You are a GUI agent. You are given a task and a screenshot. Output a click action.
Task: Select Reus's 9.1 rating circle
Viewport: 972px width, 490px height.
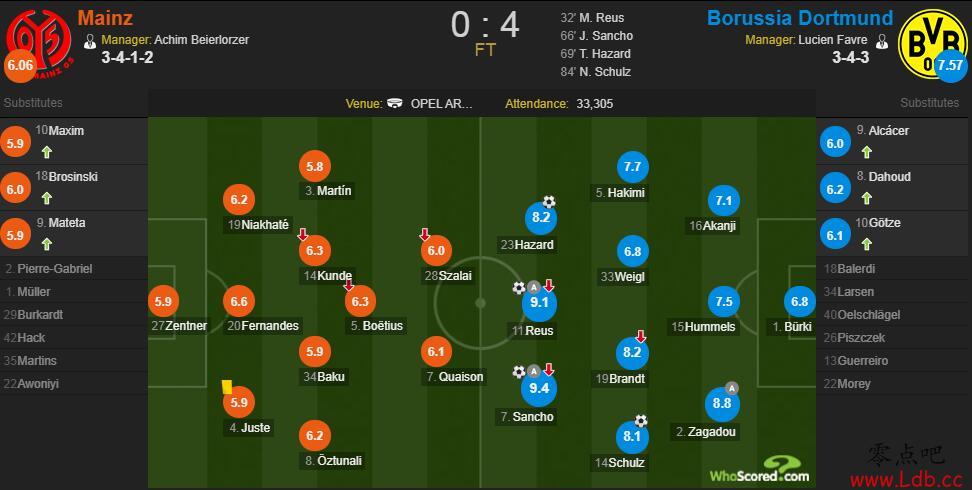(x=541, y=303)
